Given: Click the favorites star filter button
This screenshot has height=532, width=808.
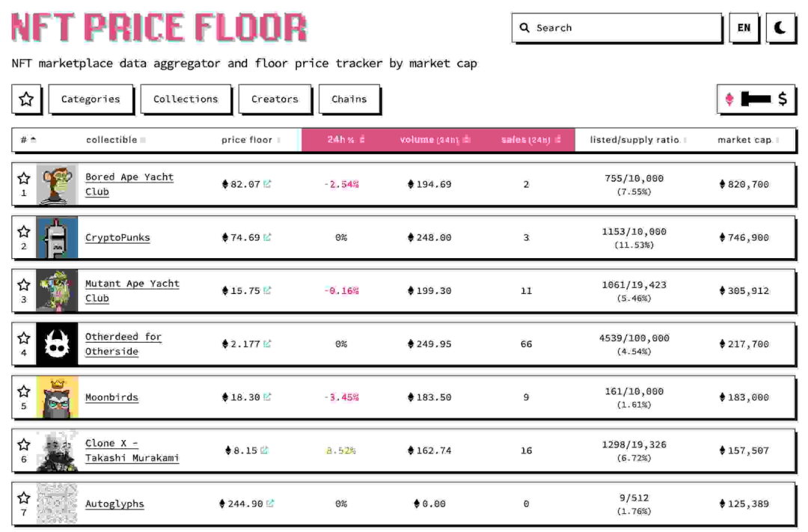Looking at the screenshot, I should tap(26, 99).
